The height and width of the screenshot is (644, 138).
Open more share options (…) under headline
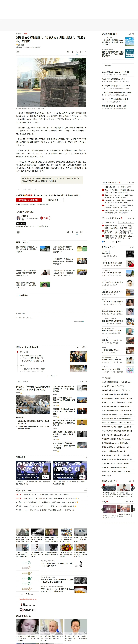85,52
